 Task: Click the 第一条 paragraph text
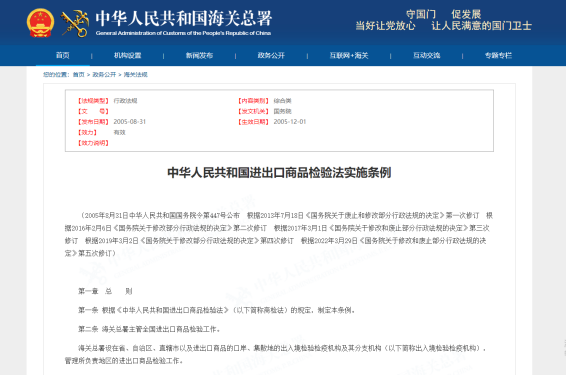tap(217, 310)
